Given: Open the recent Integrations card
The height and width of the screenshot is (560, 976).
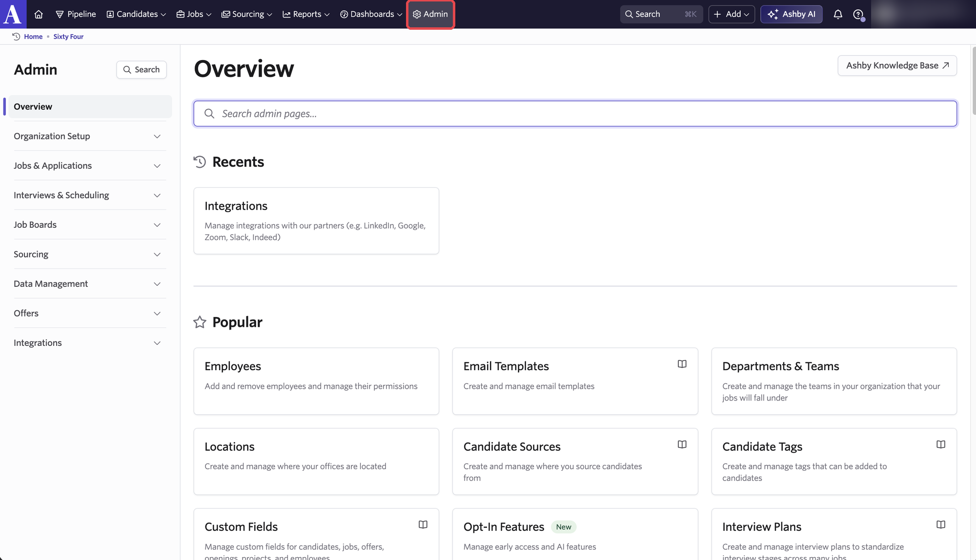Looking at the screenshot, I should coord(316,220).
